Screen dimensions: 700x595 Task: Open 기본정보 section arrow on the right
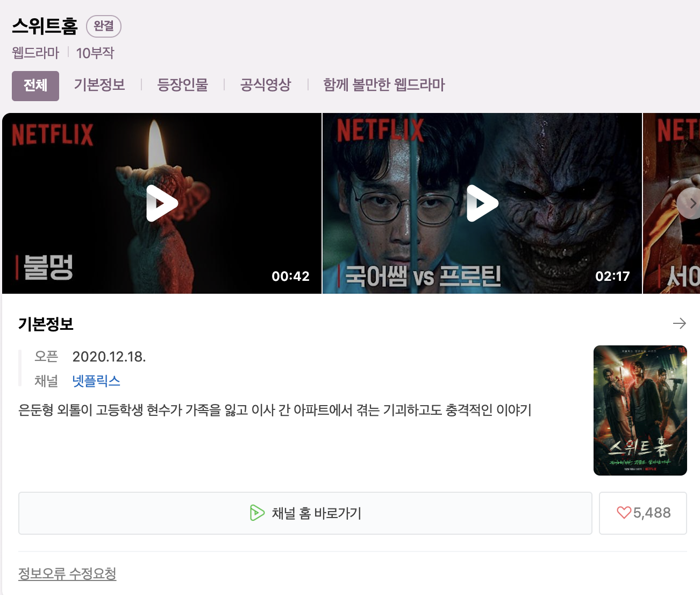coord(680,323)
